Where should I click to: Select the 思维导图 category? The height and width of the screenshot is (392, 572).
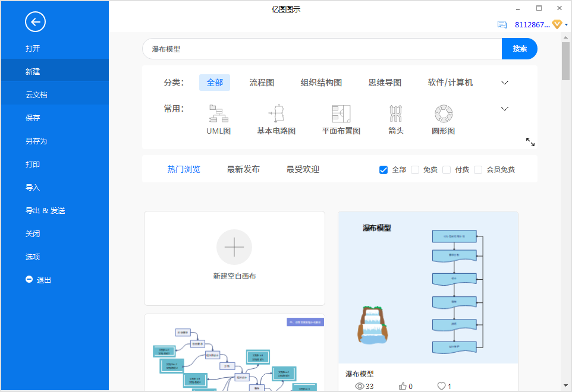pos(385,83)
